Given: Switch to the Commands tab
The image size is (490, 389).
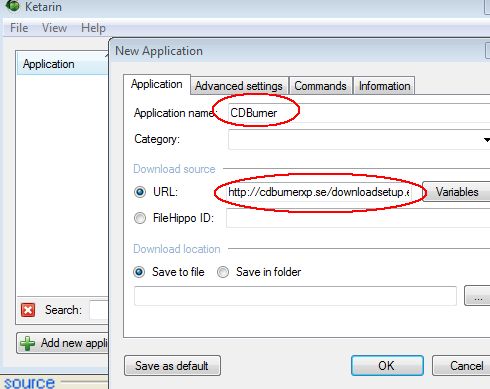Looking at the screenshot, I should tap(320, 86).
